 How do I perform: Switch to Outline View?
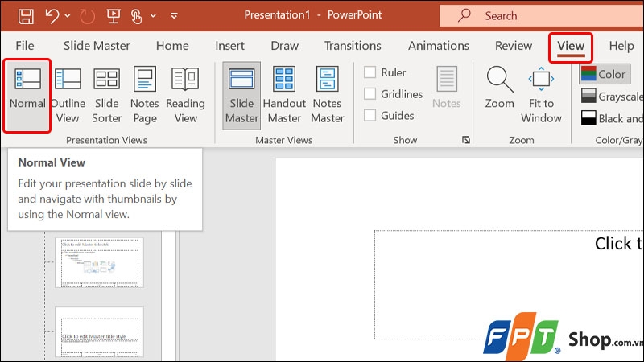pos(68,95)
